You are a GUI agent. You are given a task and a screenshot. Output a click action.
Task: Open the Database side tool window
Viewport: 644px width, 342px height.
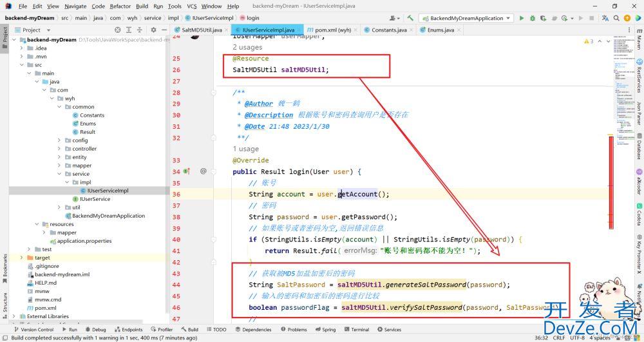point(639,147)
